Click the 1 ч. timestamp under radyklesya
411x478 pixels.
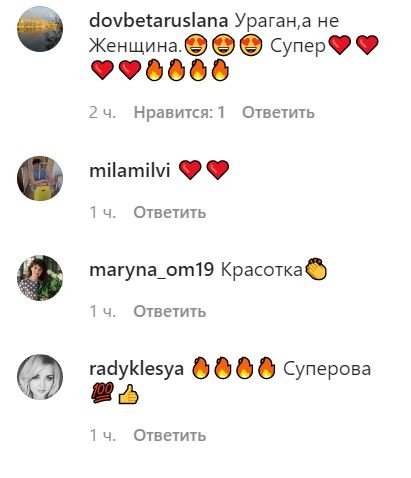pyautogui.click(x=103, y=435)
